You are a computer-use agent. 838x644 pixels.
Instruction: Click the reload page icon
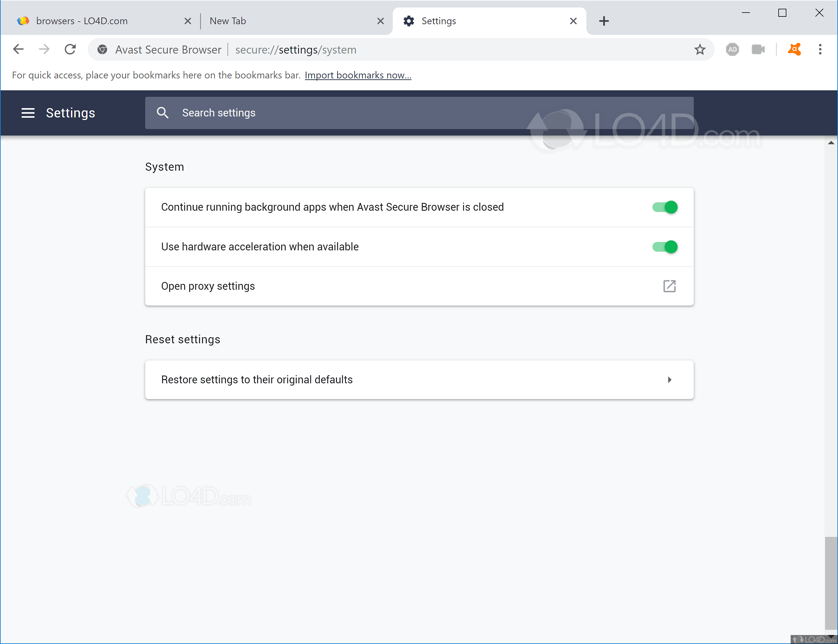(x=70, y=49)
